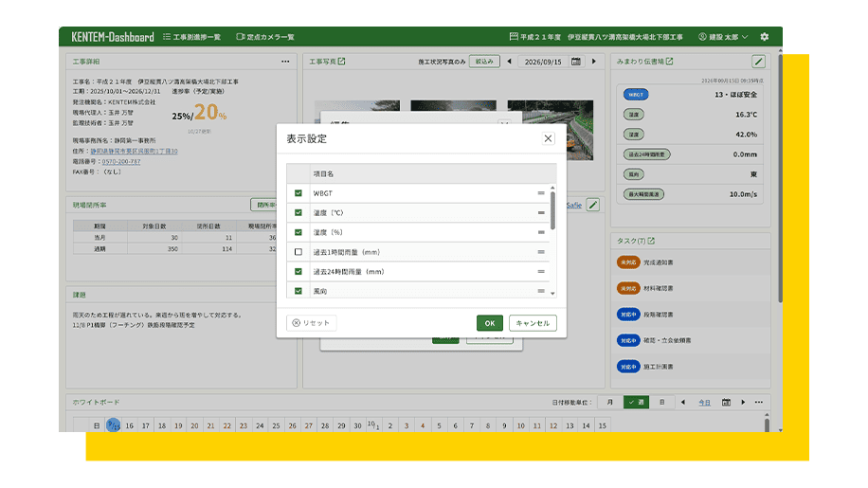Select 月 date movement unit
The width and height of the screenshot is (868, 488).
click(609, 402)
